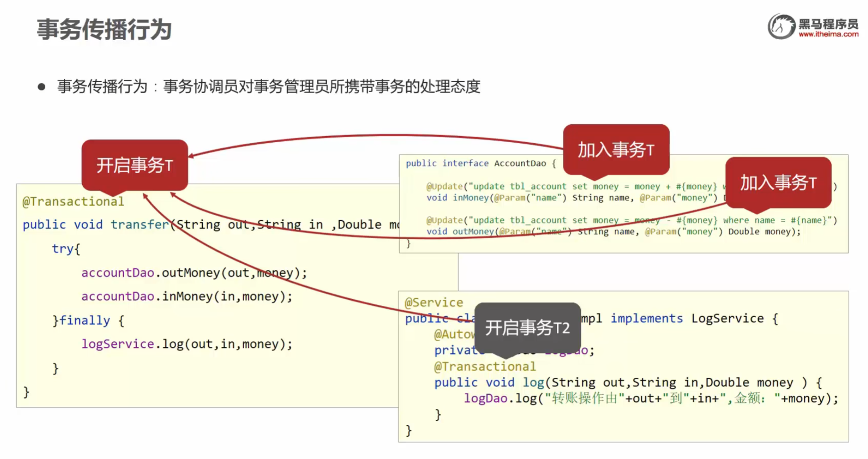Select @Transactional above the log method
Image resolution: width=868 pixels, height=459 pixels.
click(x=485, y=366)
